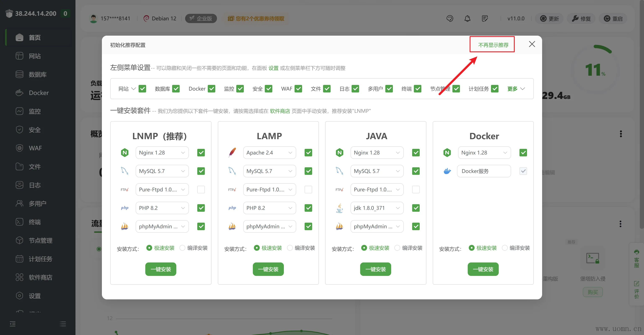Open the theme palette icon
The image size is (644, 335).
tap(449, 18)
